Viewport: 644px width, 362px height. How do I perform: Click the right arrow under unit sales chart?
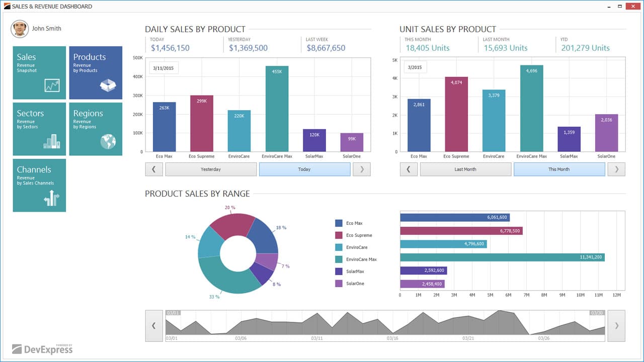[616, 169]
